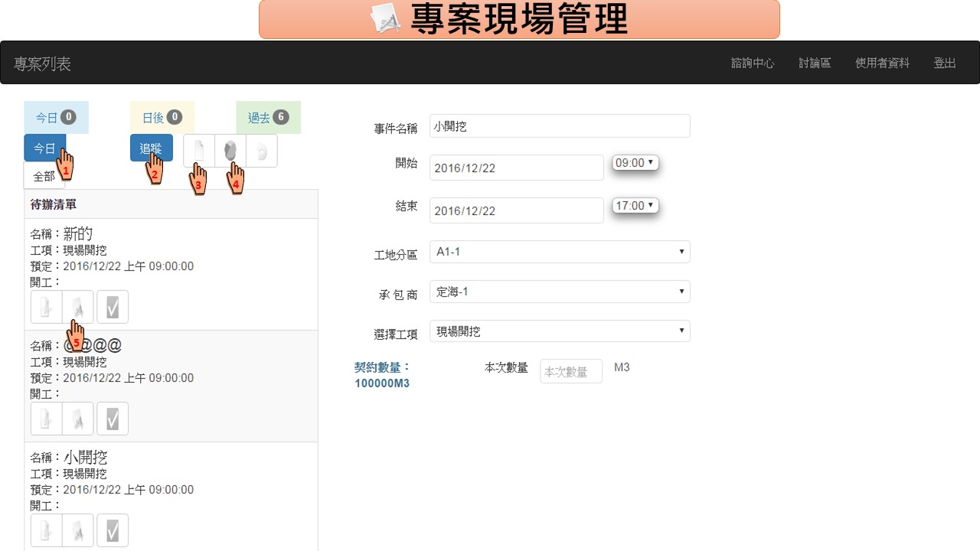Check the completion checkmark for 新的 item
Image resolution: width=980 pixels, height=551 pixels.
coord(113,307)
